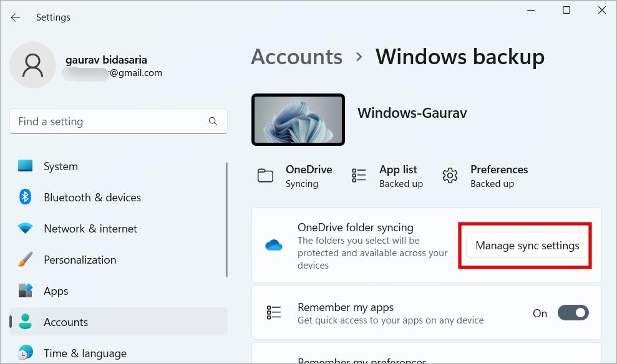Screen dimensions: 617x364
Task: Click the Remember my apps list icon
Action: click(274, 312)
